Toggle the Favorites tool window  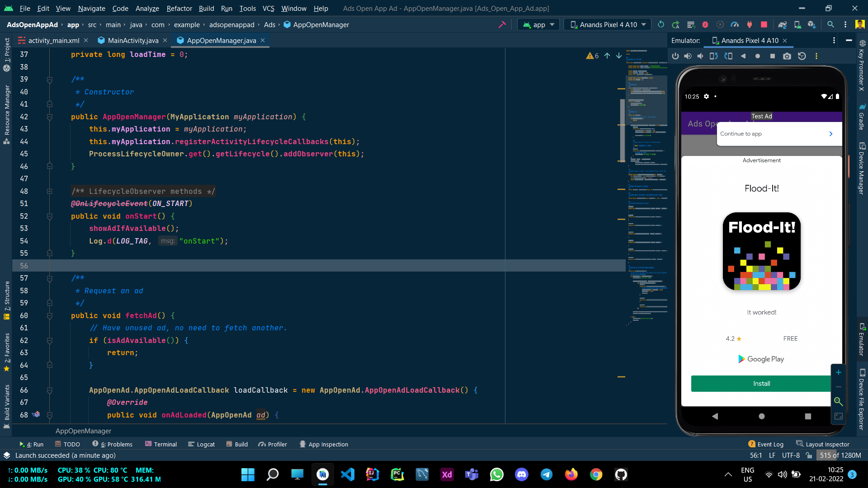pos(7,350)
